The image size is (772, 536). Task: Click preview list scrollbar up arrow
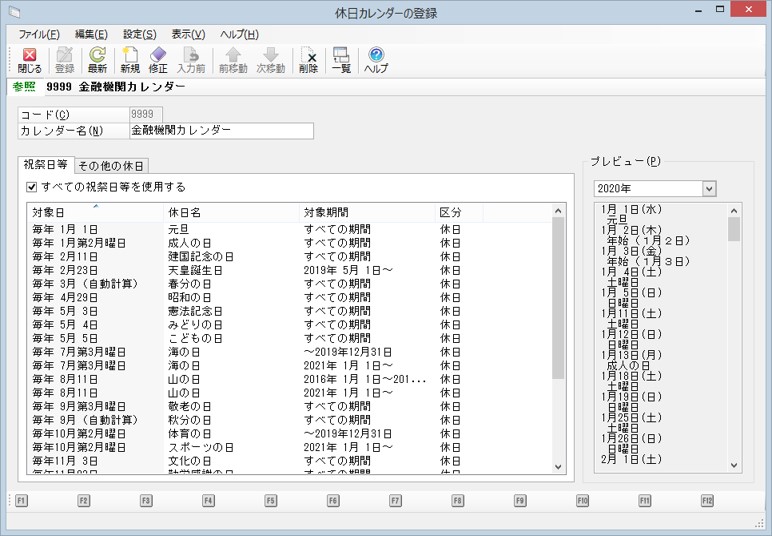click(734, 211)
